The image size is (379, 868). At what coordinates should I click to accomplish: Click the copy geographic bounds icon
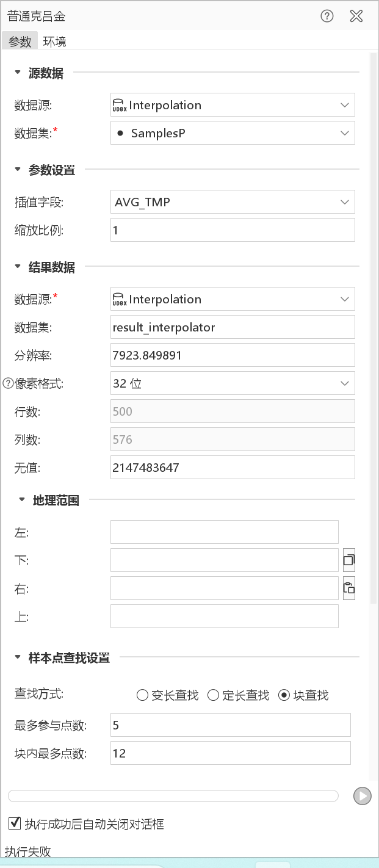[x=349, y=560]
